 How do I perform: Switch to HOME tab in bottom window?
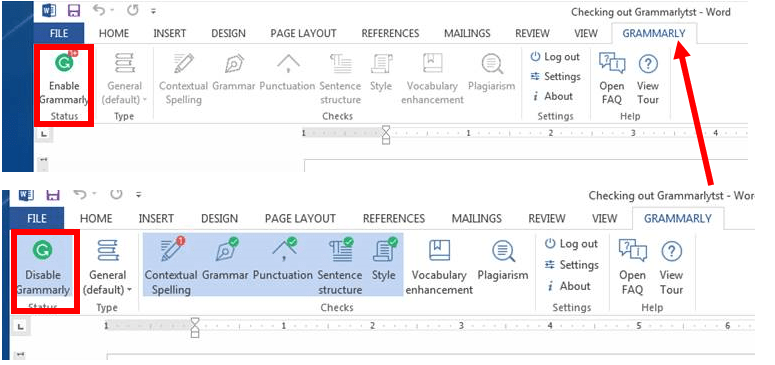(x=96, y=218)
